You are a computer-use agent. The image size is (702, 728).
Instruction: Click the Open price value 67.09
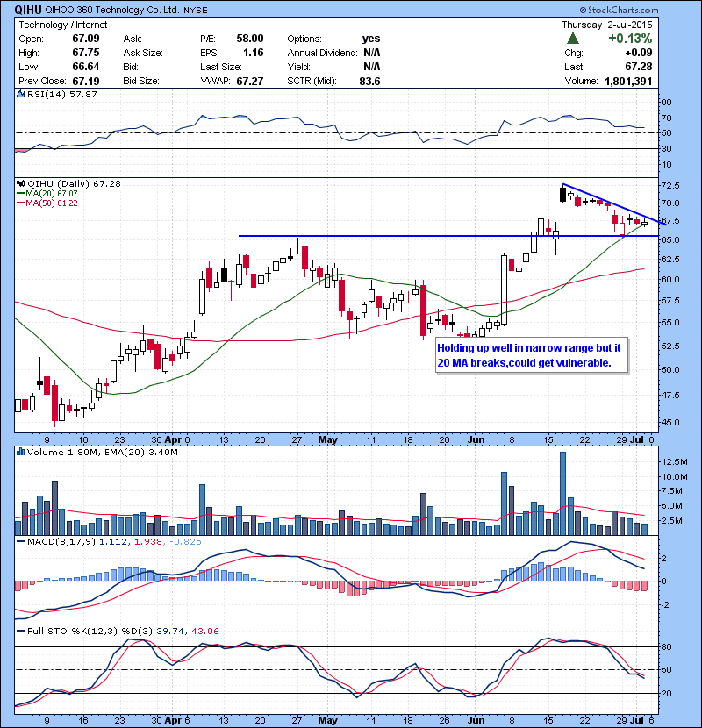tap(86, 39)
